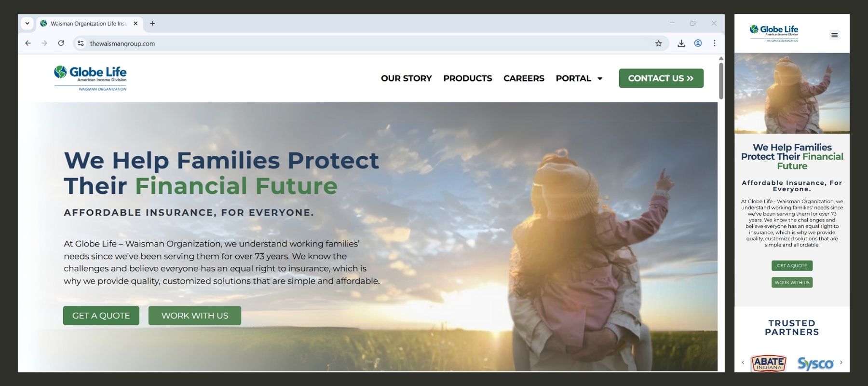868x386 pixels.
Task: Open the OUR STORY menu item
Action: point(406,78)
